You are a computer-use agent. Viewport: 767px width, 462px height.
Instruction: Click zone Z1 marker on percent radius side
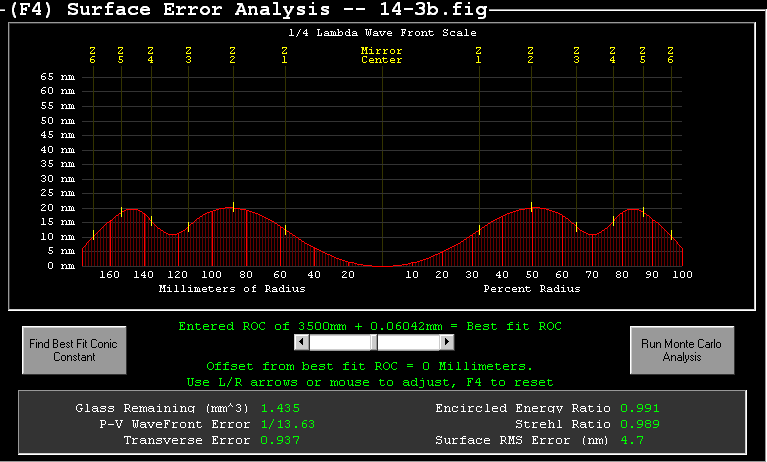[478, 54]
